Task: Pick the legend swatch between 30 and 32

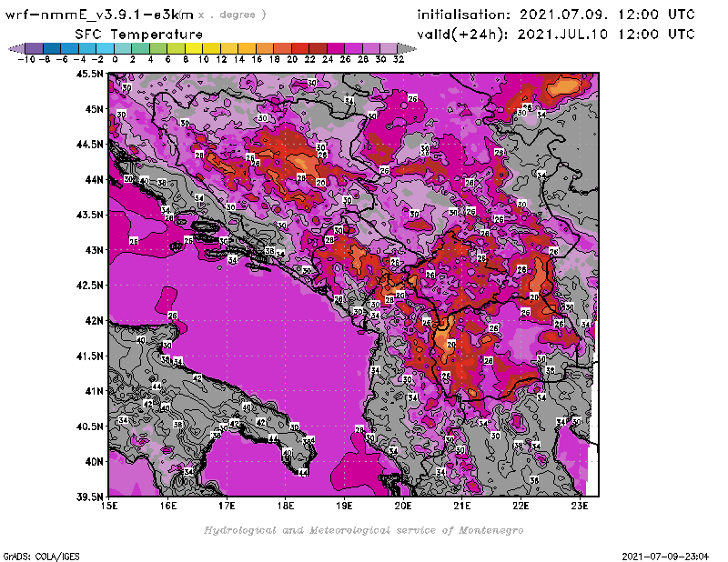Action: pos(389,49)
